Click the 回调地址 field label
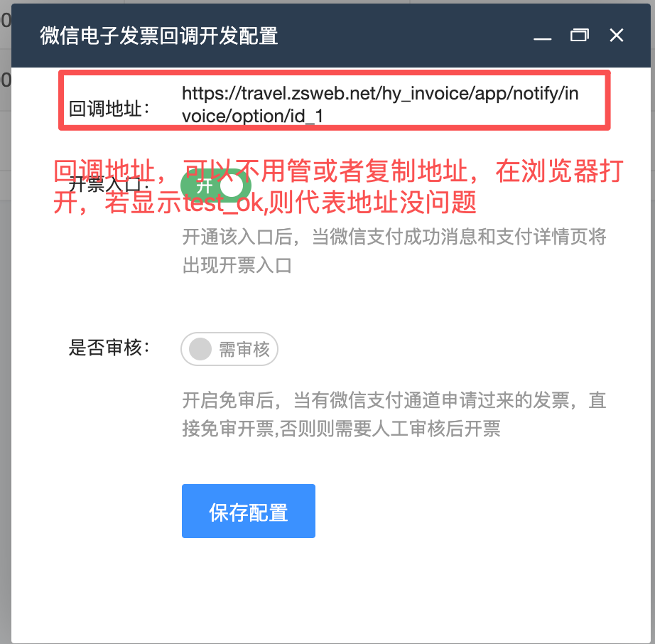The image size is (655, 644). click(109, 109)
